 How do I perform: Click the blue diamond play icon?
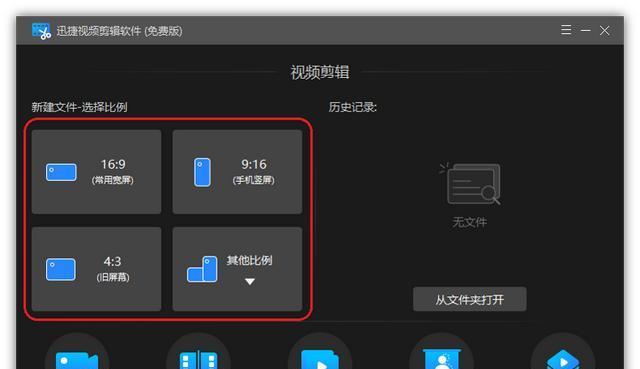pos(563,358)
